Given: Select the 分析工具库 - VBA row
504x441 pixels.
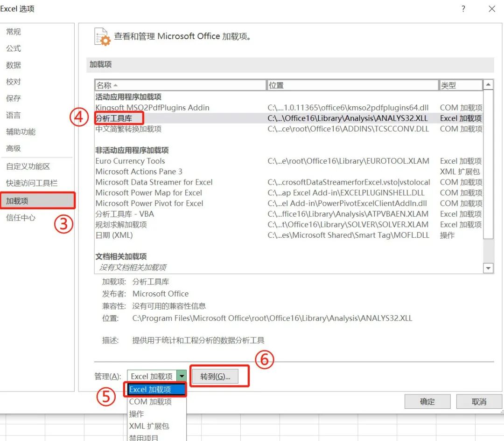Looking at the screenshot, I should (x=289, y=214).
